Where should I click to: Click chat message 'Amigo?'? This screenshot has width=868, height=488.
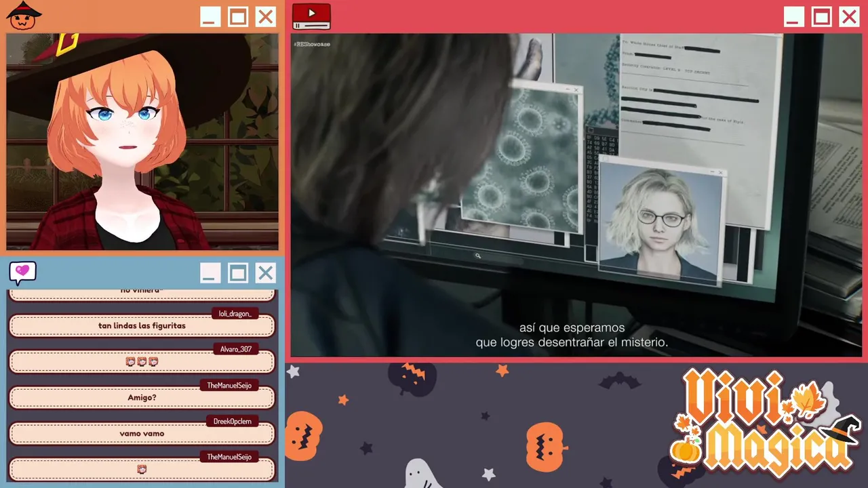142,398
